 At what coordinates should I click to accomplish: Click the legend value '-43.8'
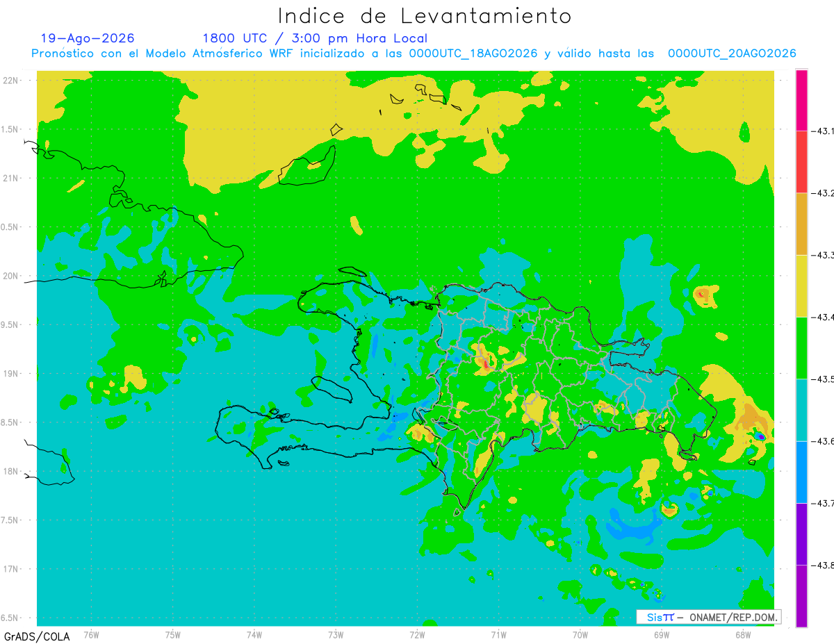coord(822,565)
